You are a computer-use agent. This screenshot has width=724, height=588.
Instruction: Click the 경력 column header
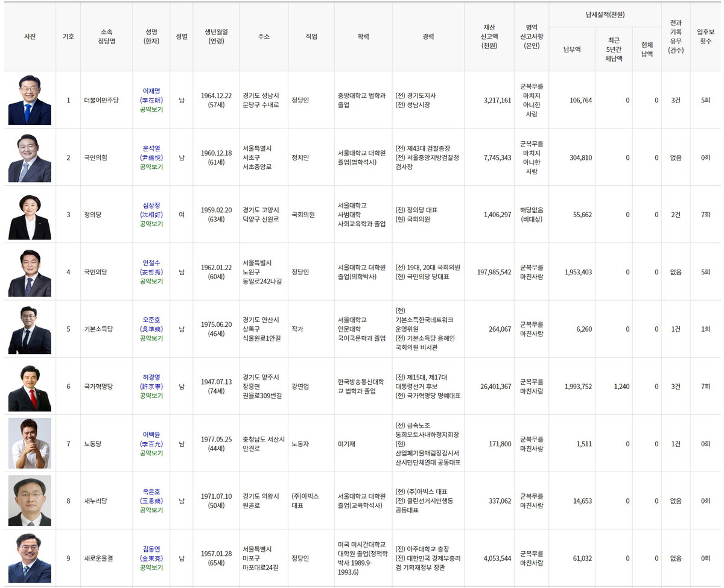click(428, 37)
